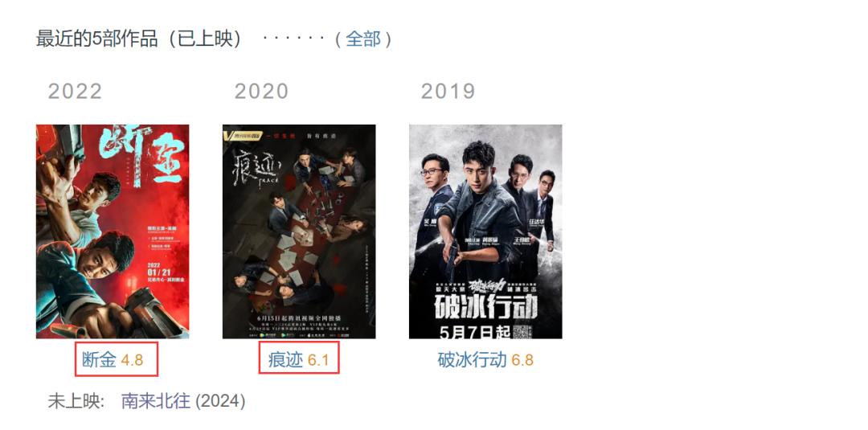Click the 未上映 label

76,401
